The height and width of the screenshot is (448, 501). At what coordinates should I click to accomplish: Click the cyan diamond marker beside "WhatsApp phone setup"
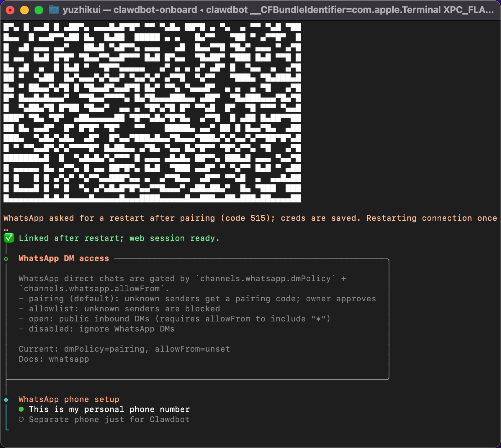[6, 399]
